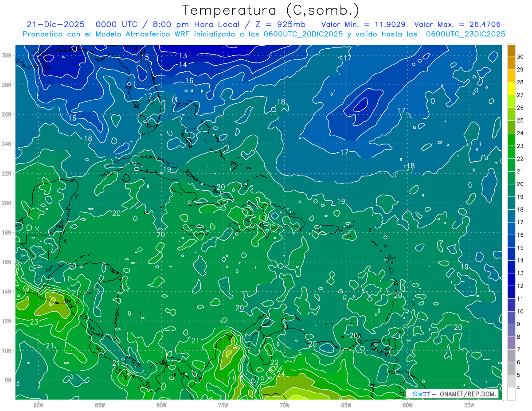The width and height of the screenshot is (532, 411).
Task: Click the "10N" latitude axis label
Action: pos(8,351)
